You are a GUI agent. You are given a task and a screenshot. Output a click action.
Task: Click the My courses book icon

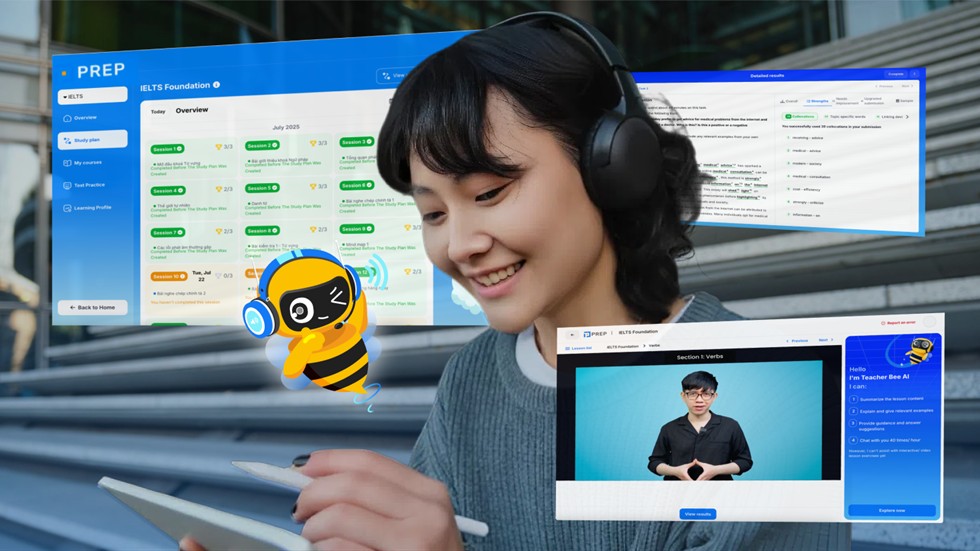coord(67,162)
